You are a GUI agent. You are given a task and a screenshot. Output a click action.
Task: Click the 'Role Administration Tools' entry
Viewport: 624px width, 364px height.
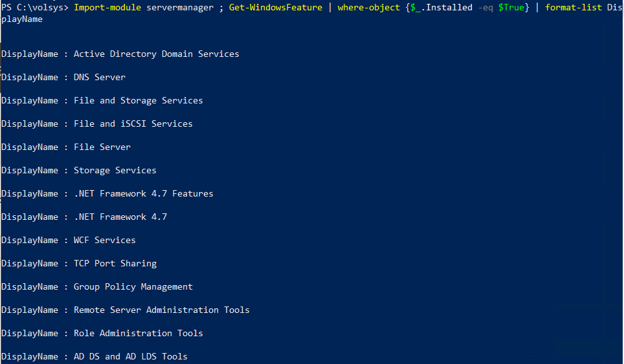(x=138, y=334)
